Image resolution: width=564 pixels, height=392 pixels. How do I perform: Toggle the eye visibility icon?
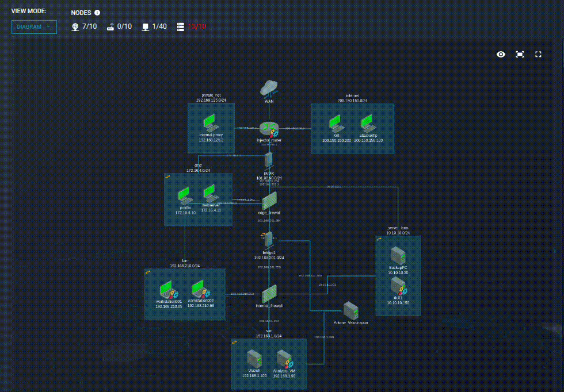pos(501,54)
